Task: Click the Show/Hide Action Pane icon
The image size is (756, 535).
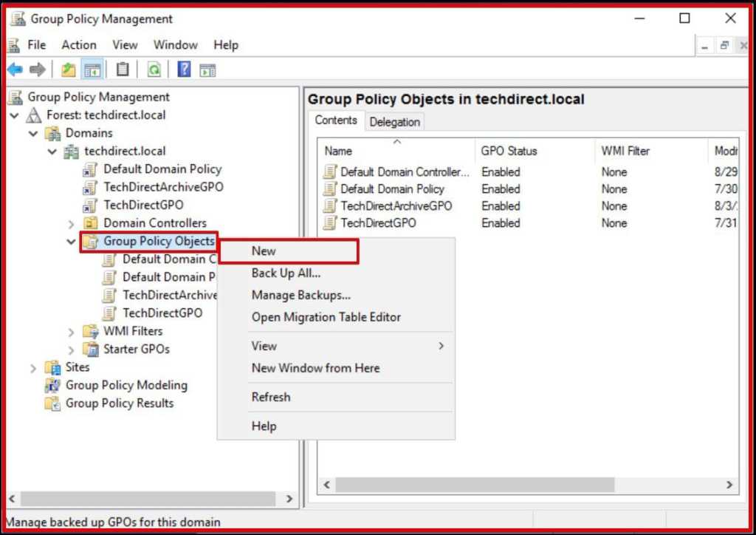Action: (x=207, y=69)
